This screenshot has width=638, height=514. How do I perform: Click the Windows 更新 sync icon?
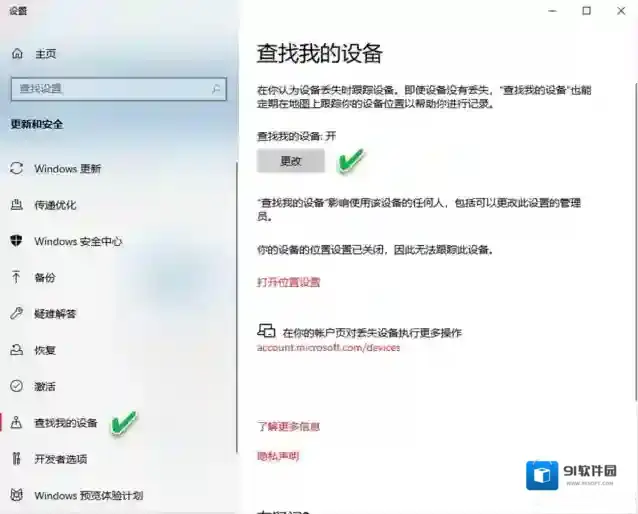[16, 168]
